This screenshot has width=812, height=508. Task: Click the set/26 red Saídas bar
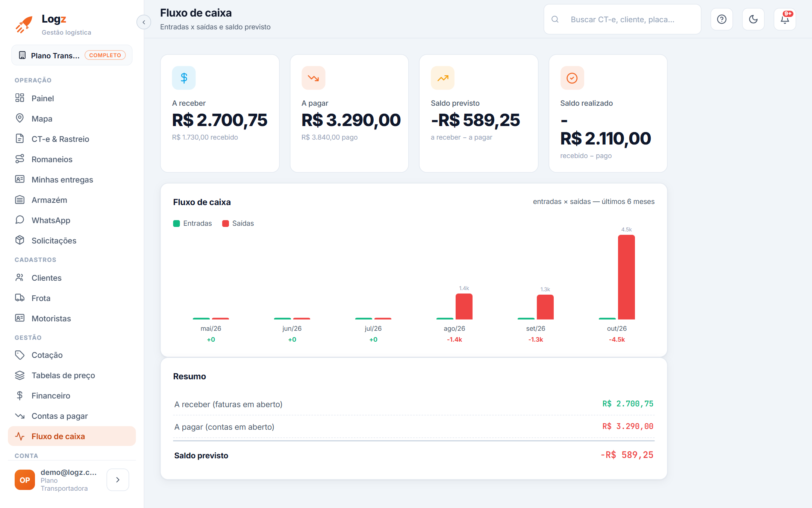pyautogui.click(x=545, y=307)
